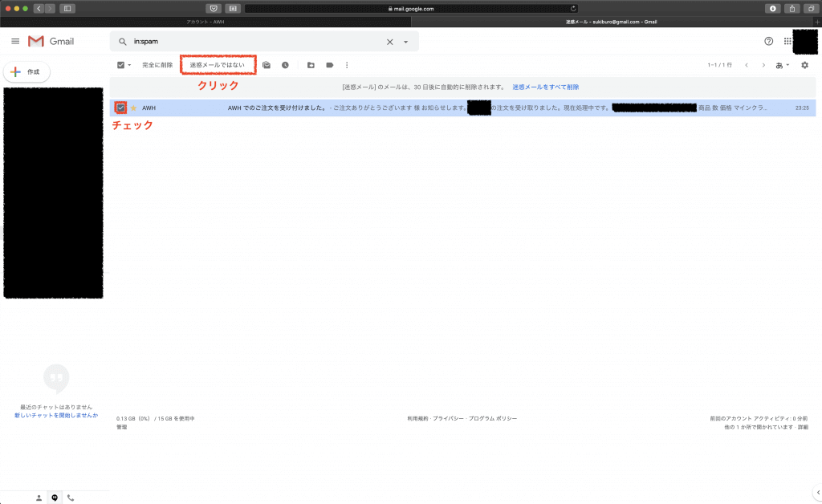Viewport: 822px width, 504px height.
Task: Go back in Safari
Action: tap(39, 8)
